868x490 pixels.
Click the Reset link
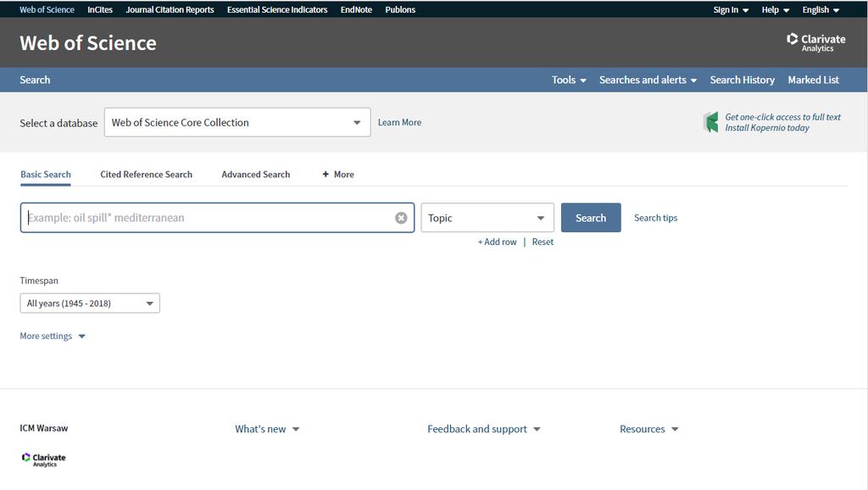click(542, 242)
